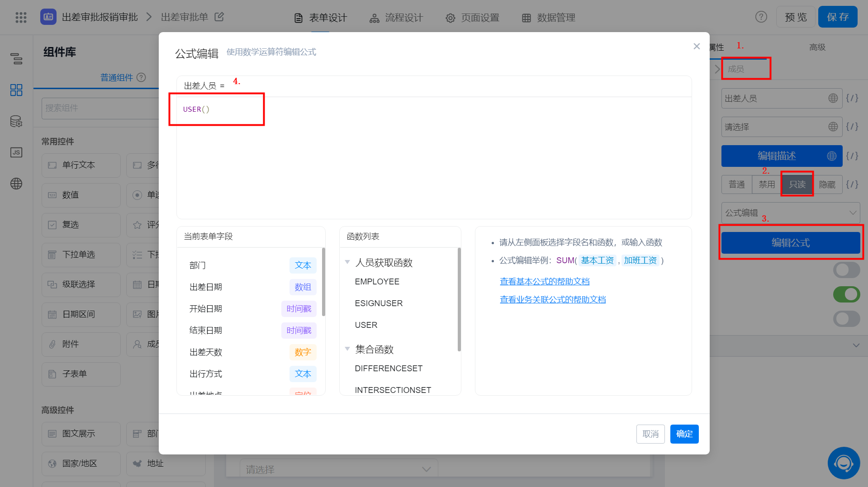Collapse the 人员获取函数 group
Viewport: 868px width, 487px height.
(347, 262)
